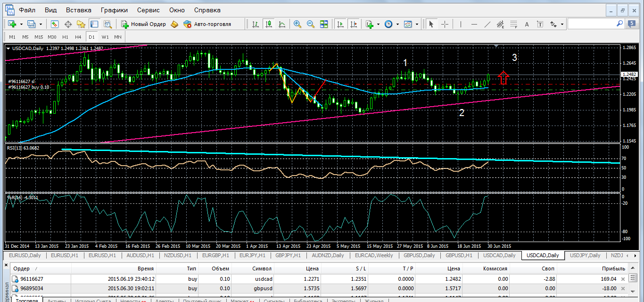
Task: Launch MetaEditor via the yellow book icon
Action: 174,24
